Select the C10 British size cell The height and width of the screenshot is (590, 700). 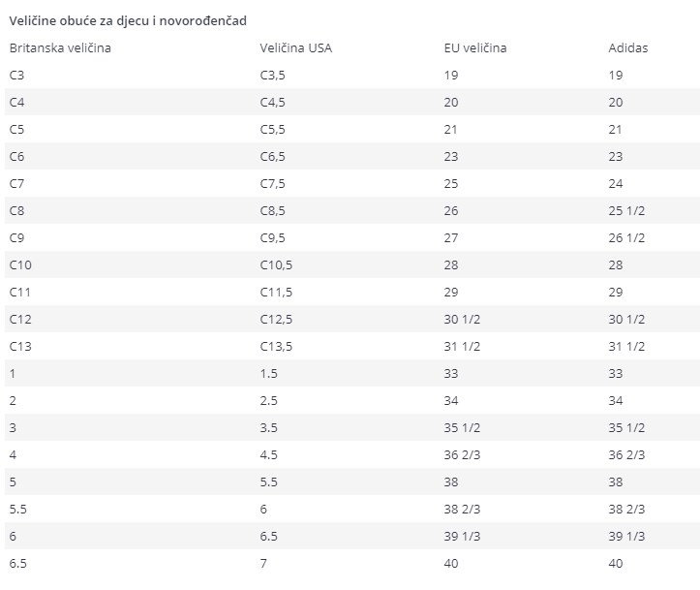click(20, 264)
